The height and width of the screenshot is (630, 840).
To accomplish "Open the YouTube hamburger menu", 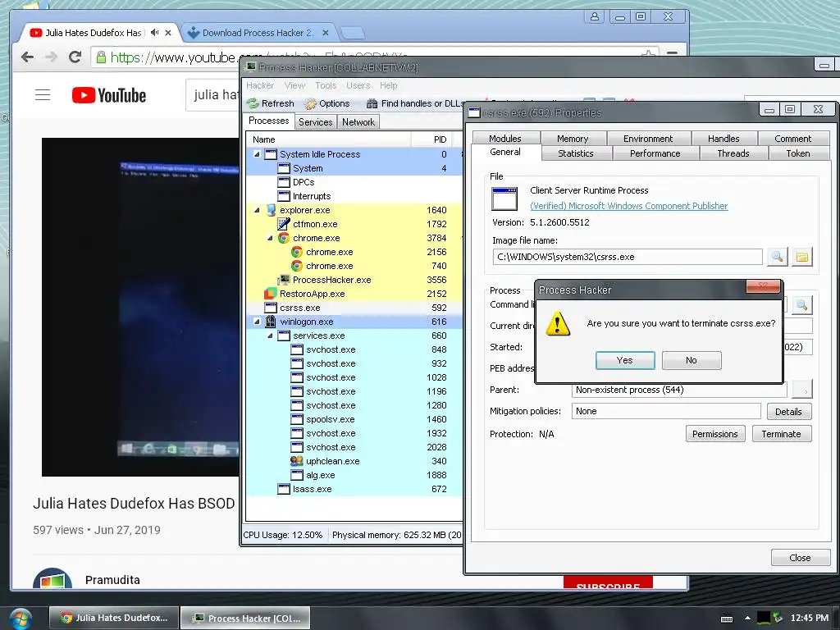I will 43,95.
